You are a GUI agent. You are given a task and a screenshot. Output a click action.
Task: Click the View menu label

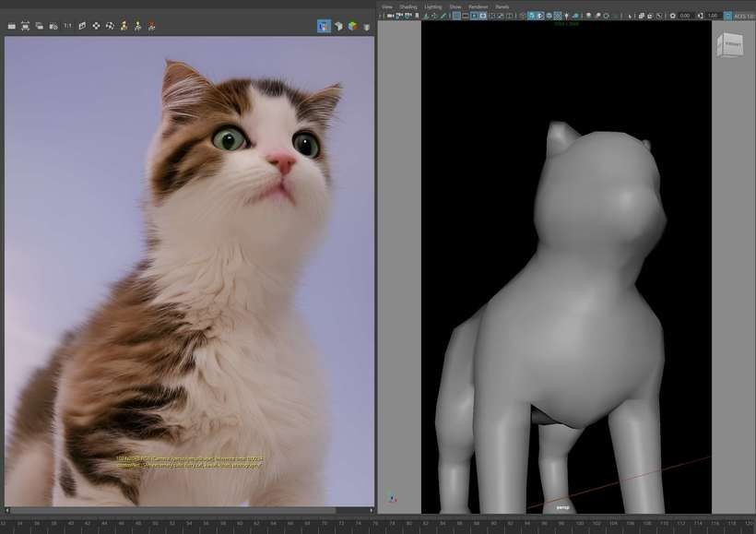387,6
